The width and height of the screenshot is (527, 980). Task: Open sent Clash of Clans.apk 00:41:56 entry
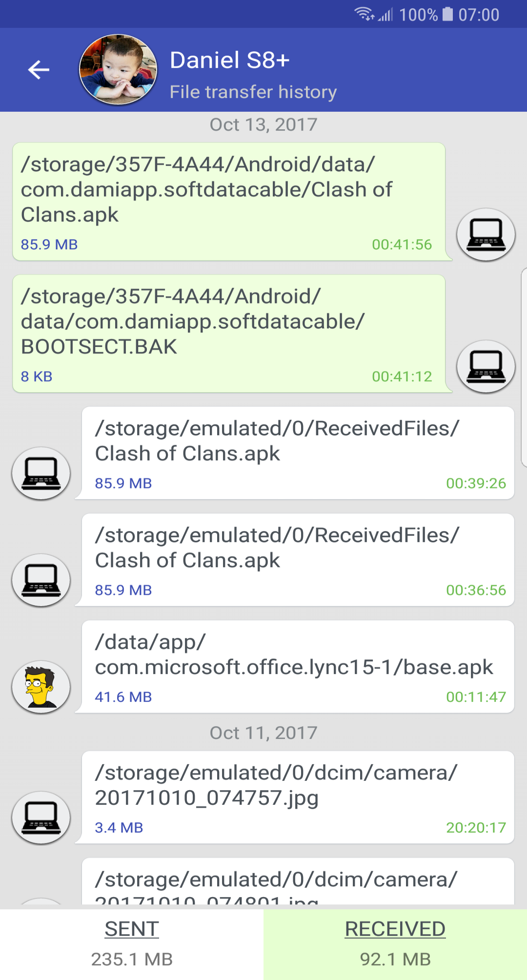tap(229, 202)
